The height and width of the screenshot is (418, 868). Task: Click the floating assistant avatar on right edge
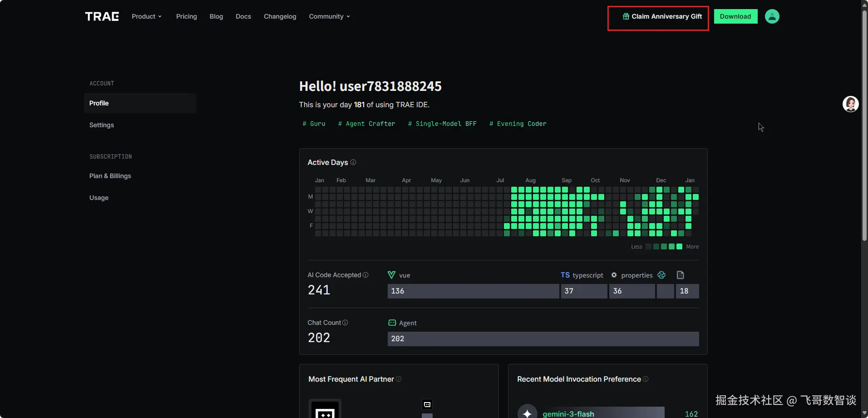[850, 104]
